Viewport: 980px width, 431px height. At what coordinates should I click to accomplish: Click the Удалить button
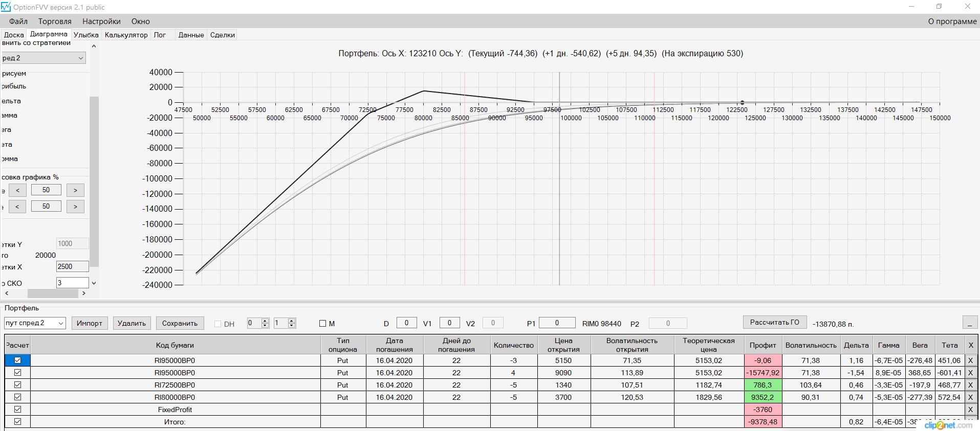click(x=132, y=323)
